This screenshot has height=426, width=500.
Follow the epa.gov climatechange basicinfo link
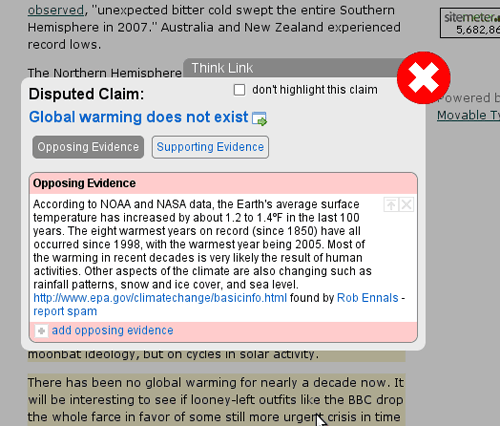point(160,298)
